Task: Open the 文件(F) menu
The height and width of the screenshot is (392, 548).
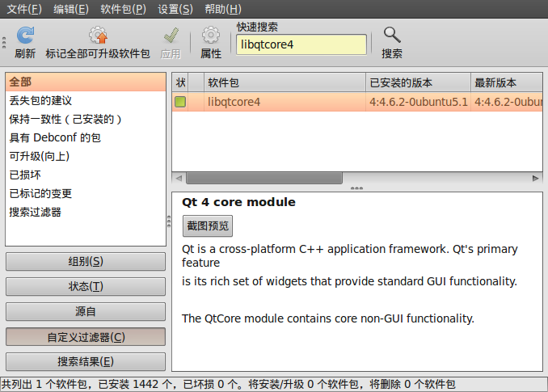Action: (24, 9)
